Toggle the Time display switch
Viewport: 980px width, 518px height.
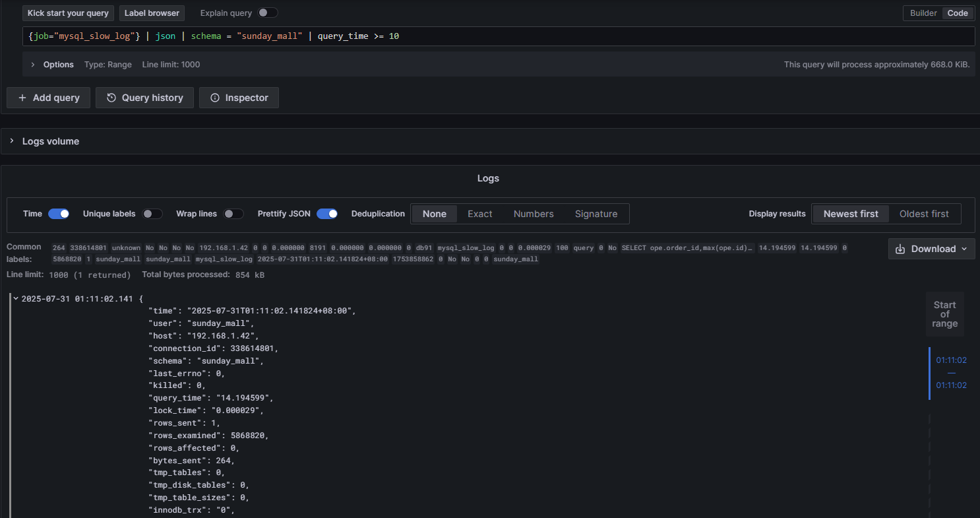(59, 214)
